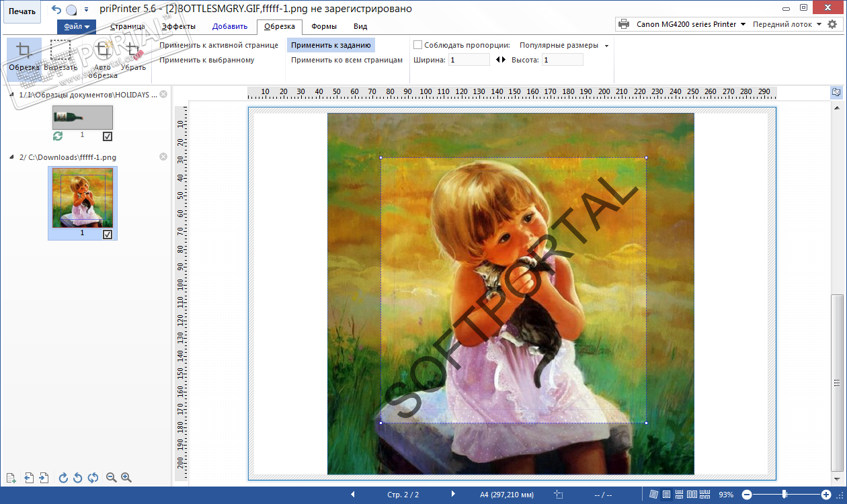Collapse the HOLIDAYS document tree group
Image resolution: width=847 pixels, height=504 pixels.
pyautogui.click(x=11, y=95)
